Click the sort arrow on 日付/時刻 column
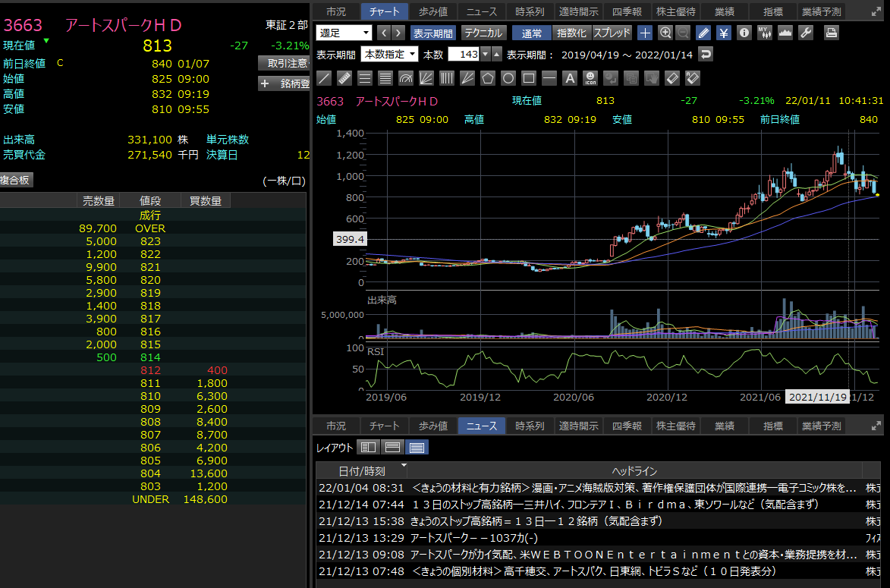Screen dimensions: 890x588 pyautogui.click(x=404, y=465)
